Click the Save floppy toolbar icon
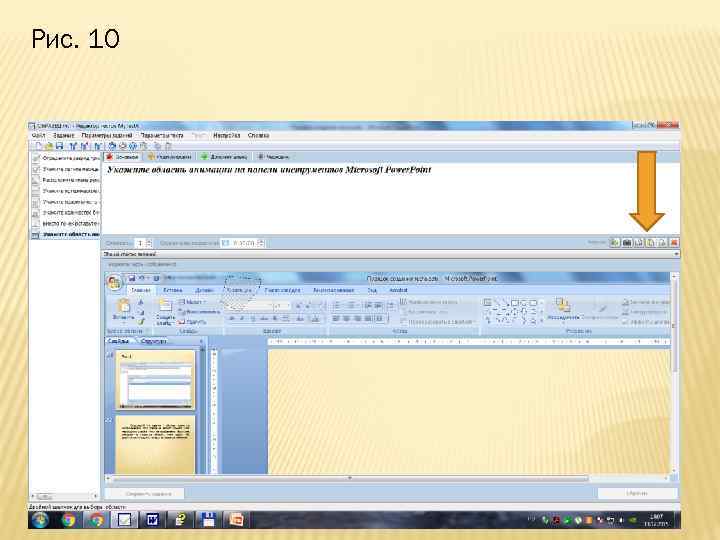The image size is (720, 540). point(59,146)
